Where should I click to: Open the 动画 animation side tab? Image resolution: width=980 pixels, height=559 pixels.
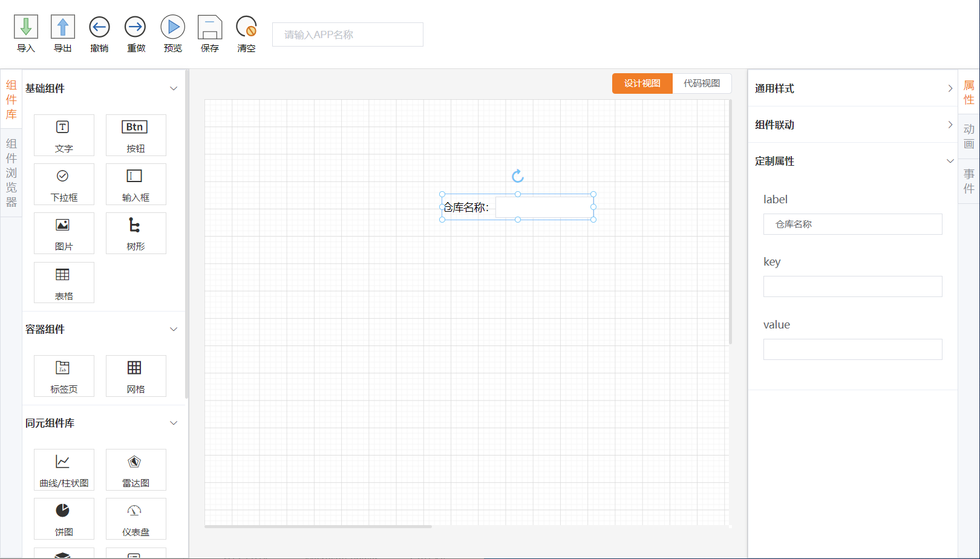pyautogui.click(x=969, y=136)
